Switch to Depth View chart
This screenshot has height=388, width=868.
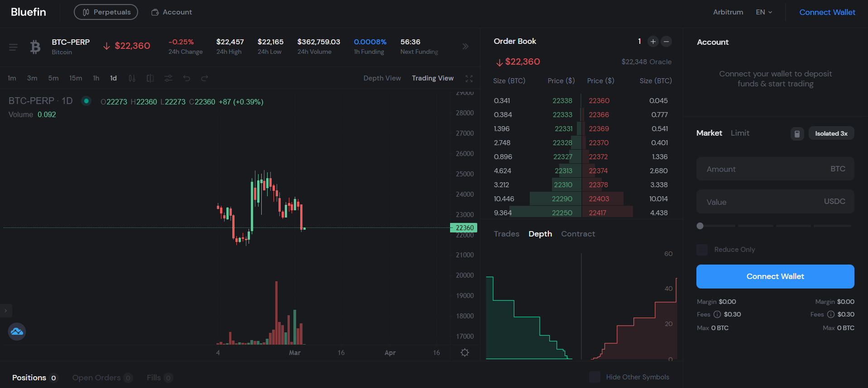click(x=382, y=78)
